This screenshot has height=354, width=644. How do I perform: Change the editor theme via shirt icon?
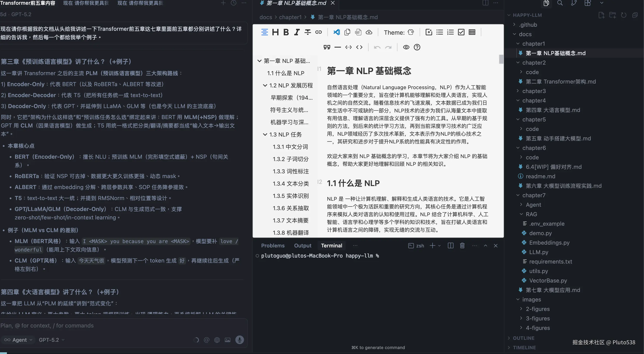[411, 32]
